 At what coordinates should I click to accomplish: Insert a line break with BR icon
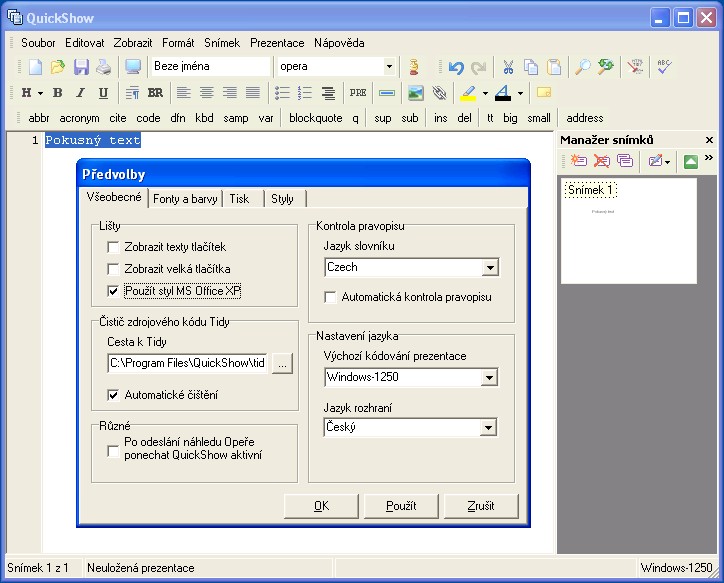[x=155, y=93]
